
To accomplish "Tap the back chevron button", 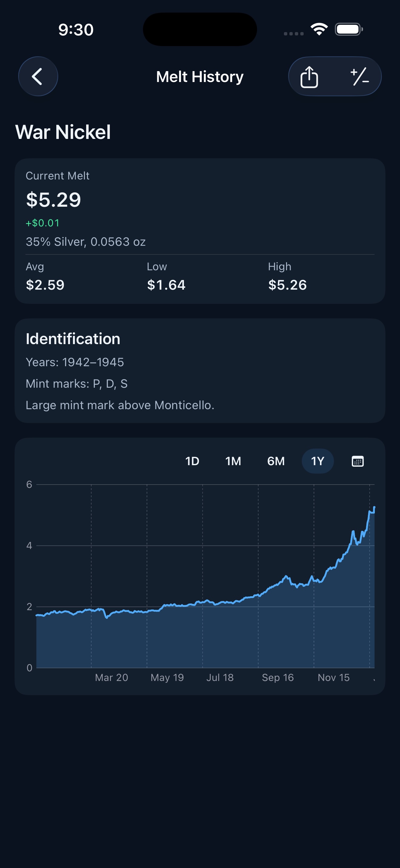I will pos(38,77).
